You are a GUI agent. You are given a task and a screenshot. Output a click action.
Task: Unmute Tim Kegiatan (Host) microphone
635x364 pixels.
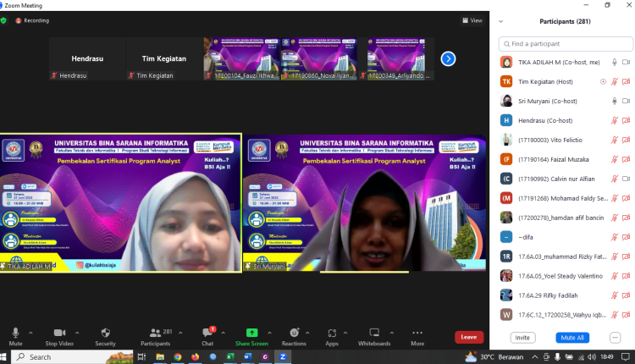(x=615, y=82)
